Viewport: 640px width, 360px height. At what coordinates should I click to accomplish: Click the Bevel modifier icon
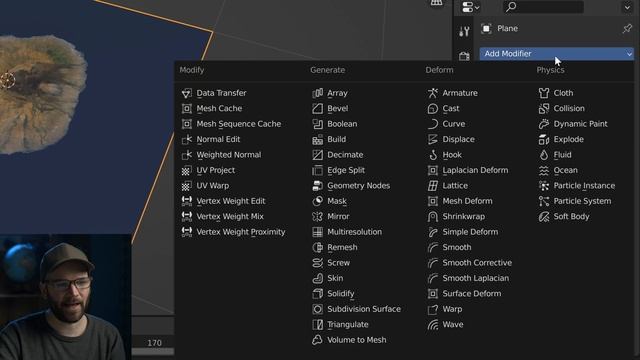(318, 109)
